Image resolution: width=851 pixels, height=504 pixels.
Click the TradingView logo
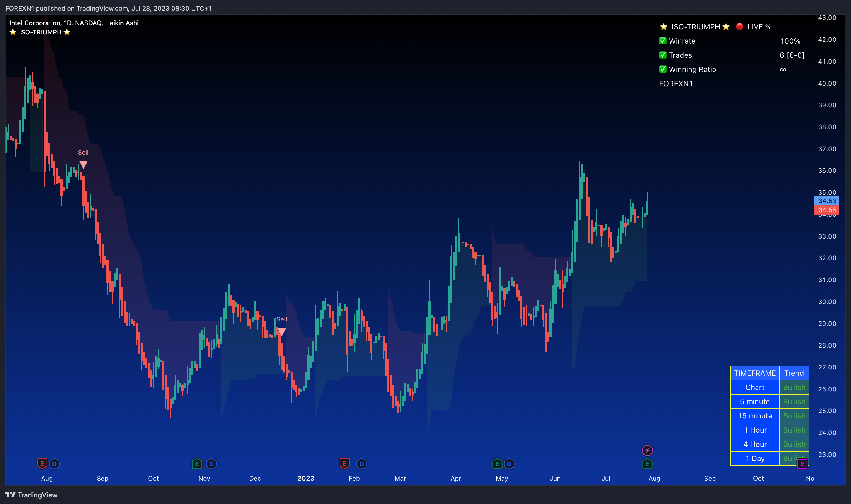pos(11,495)
